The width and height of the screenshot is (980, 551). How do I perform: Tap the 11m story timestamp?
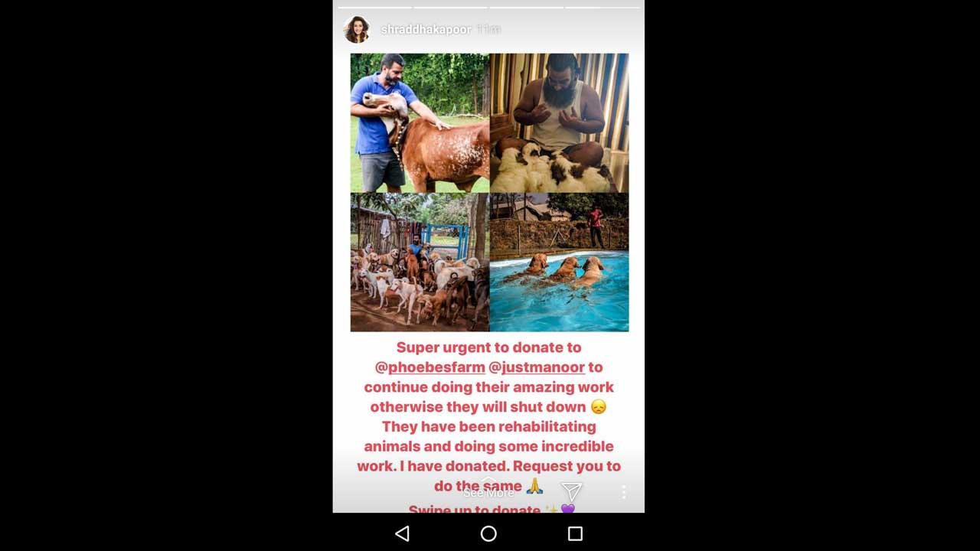tap(488, 29)
